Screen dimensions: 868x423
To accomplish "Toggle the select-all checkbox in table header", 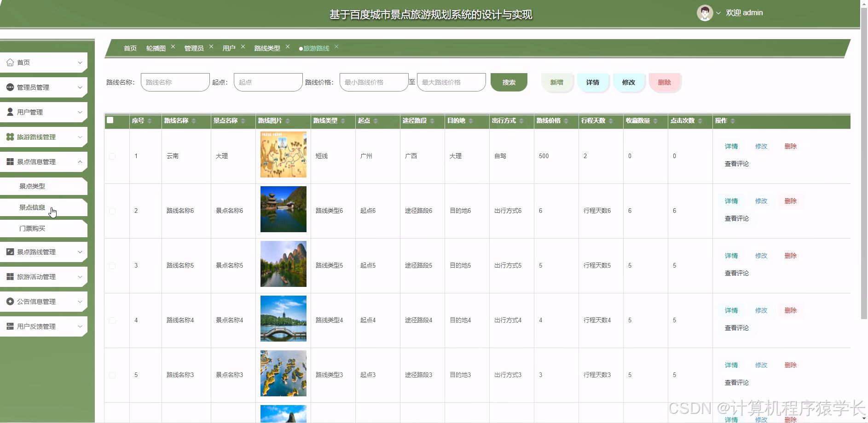I will pos(110,120).
